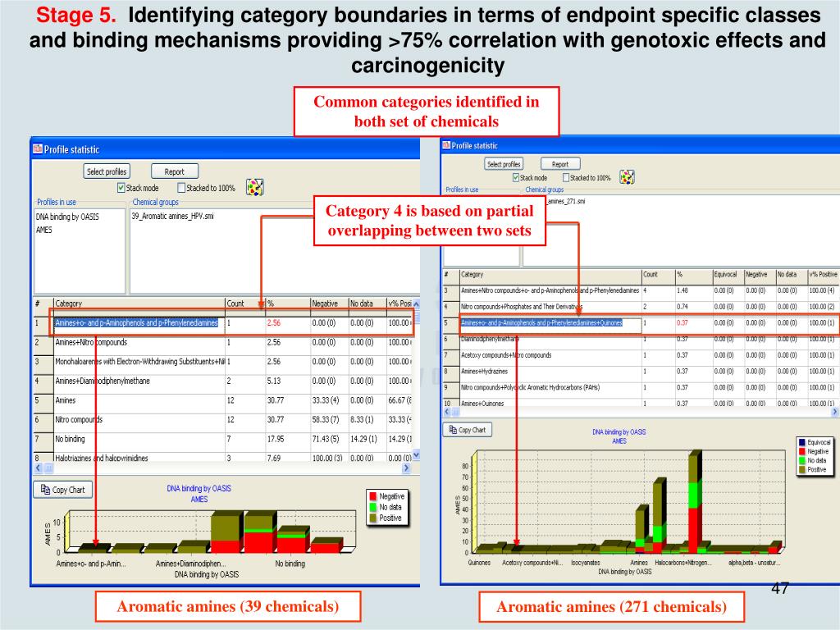Select No binding row in left table

[222, 439]
